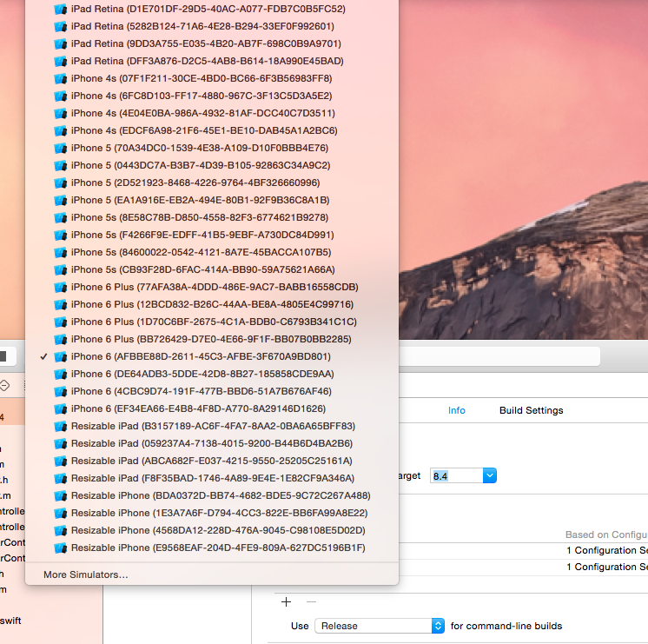Open the Release configuration dropdown
This screenshot has width=648, height=644.
pos(380,626)
